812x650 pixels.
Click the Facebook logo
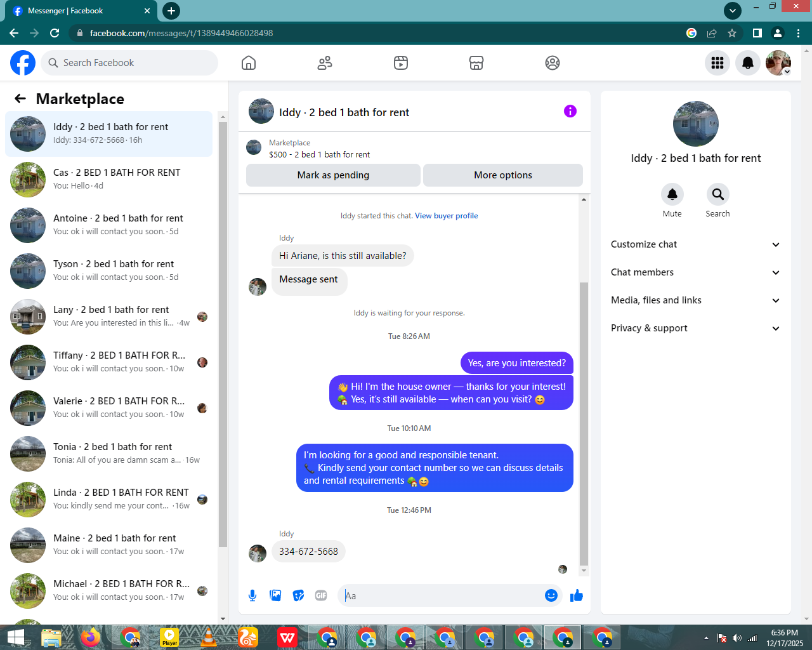(x=23, y=63)
